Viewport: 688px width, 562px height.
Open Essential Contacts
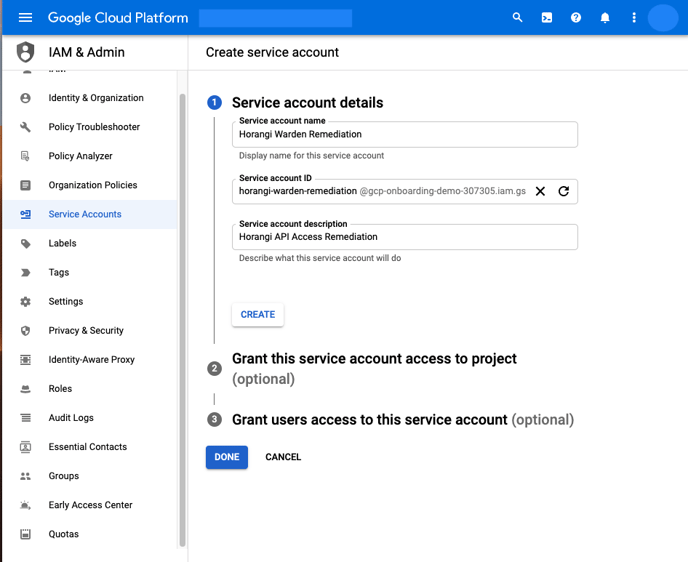pos(88,447)
